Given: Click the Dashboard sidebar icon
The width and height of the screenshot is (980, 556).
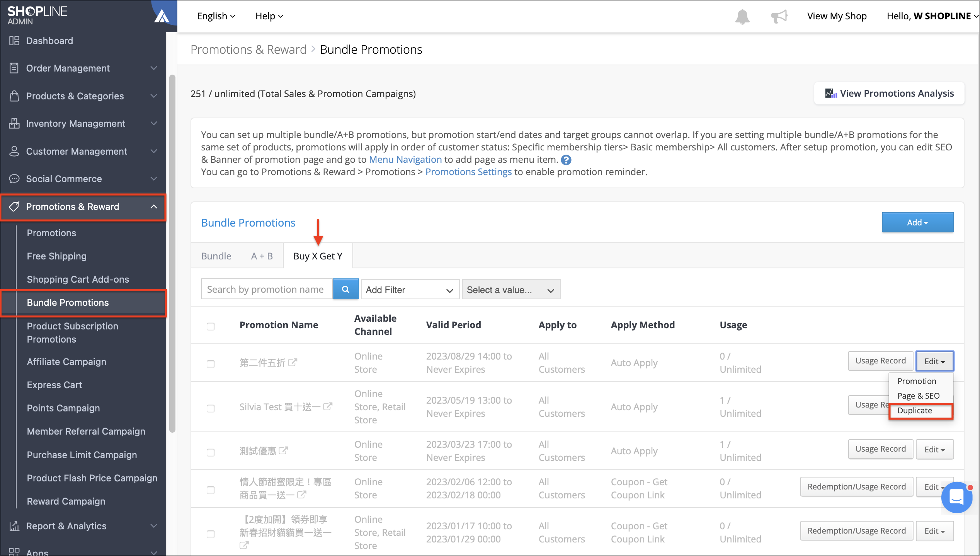Looking at the screenshot, I should [14, 41].
